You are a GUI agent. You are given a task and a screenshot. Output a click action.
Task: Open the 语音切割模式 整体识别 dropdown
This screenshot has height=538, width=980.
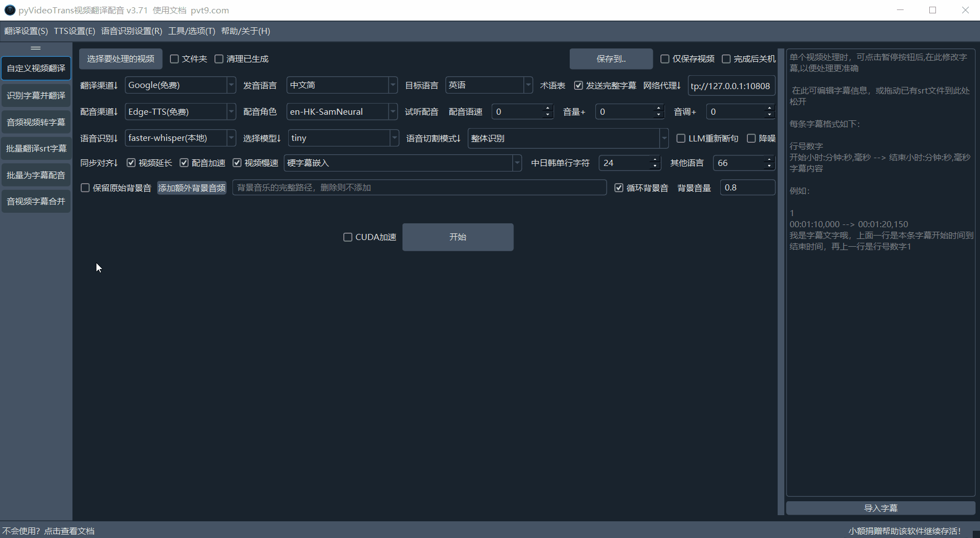click(568, 138)
